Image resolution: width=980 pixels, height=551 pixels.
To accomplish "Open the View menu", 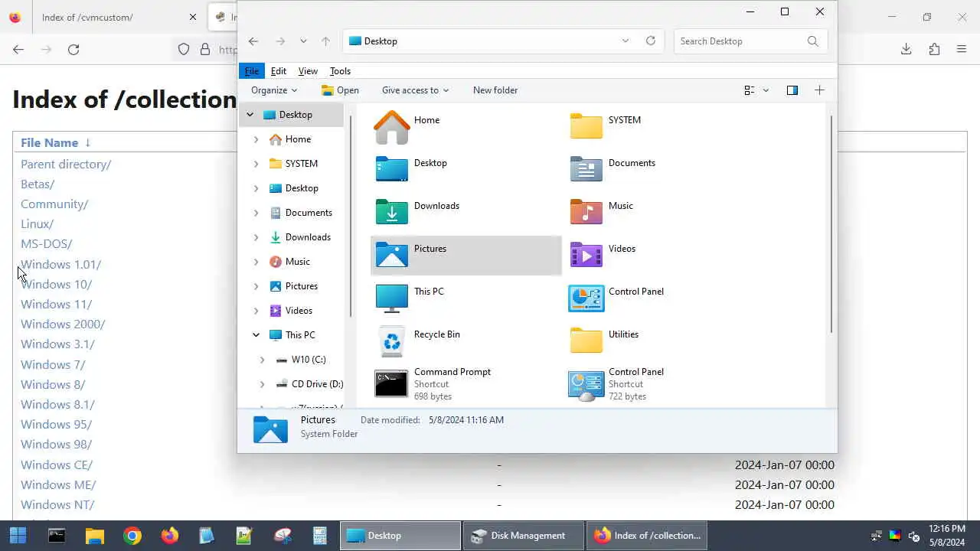I will tap(308, 71).
